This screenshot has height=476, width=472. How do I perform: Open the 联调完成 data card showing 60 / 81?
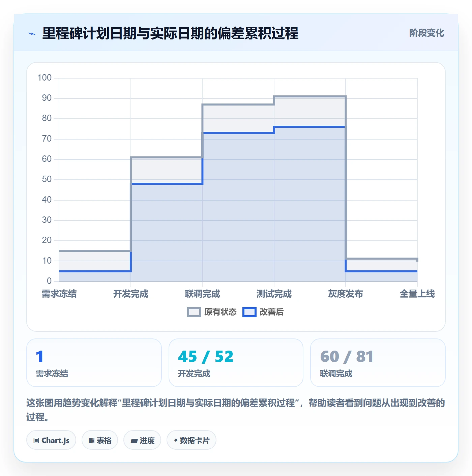click(x=378, y=363)
